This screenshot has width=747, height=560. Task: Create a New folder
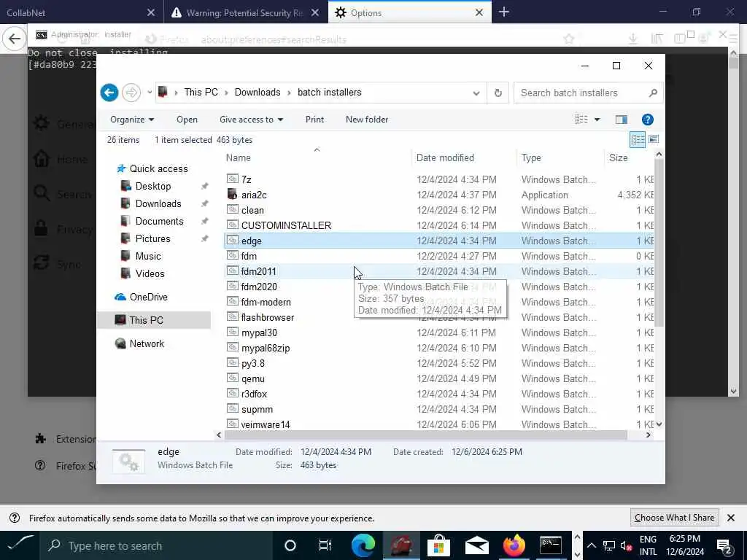click(367, 120)
